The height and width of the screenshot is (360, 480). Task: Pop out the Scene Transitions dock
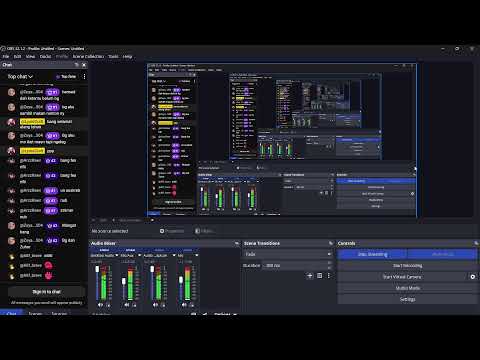click(331, 243)
